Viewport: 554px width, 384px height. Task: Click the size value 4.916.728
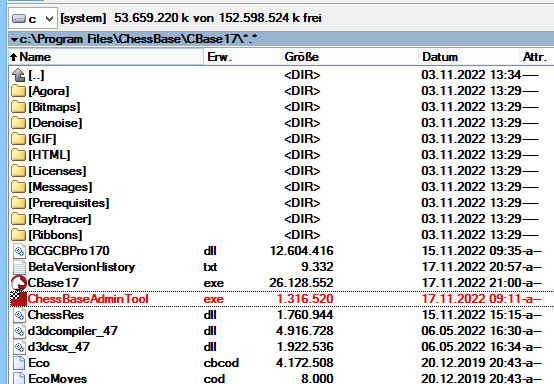tap(305, 331)
